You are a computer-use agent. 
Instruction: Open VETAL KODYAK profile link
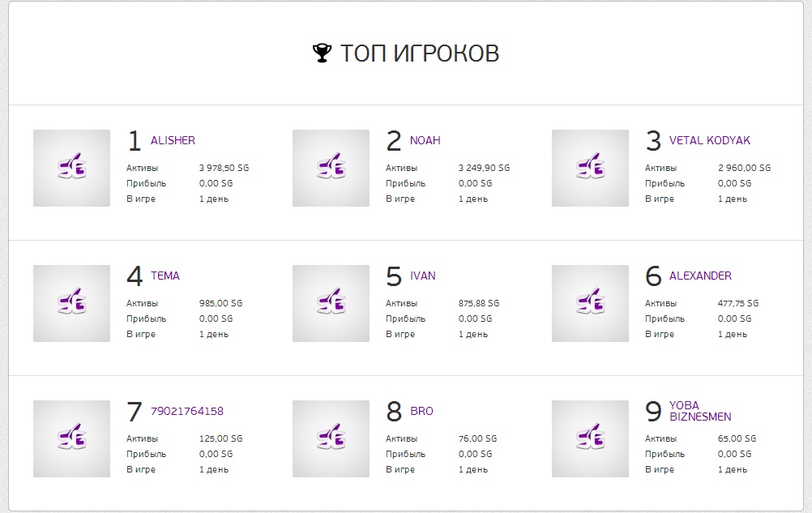point(709,140)
